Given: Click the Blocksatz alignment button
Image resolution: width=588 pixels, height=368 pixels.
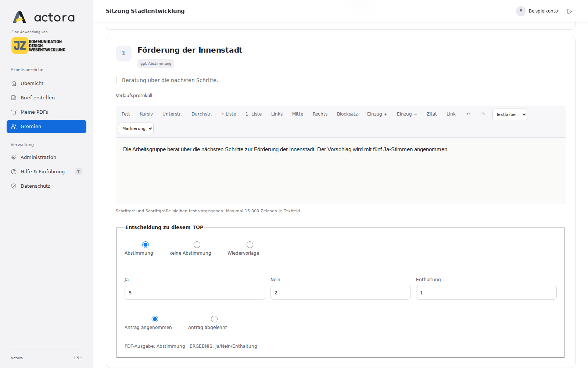Looking at the screenshot, I should (x=347, y=114).
